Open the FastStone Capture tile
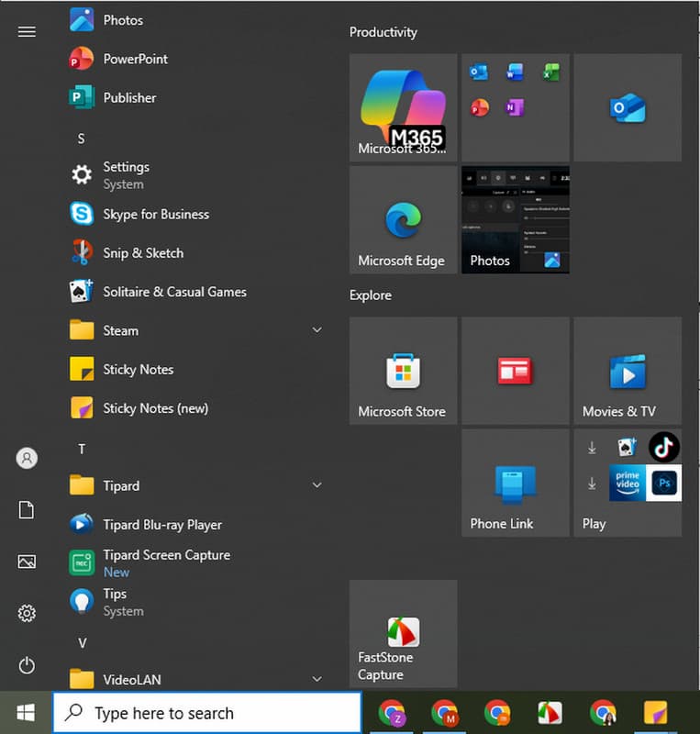The height and width of the screenshot is (734, 700). pyautogui.click(x=403, y=634)
